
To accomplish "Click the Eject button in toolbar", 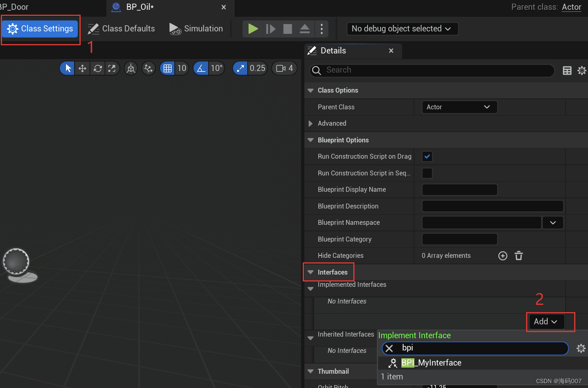I will (305, 29).
